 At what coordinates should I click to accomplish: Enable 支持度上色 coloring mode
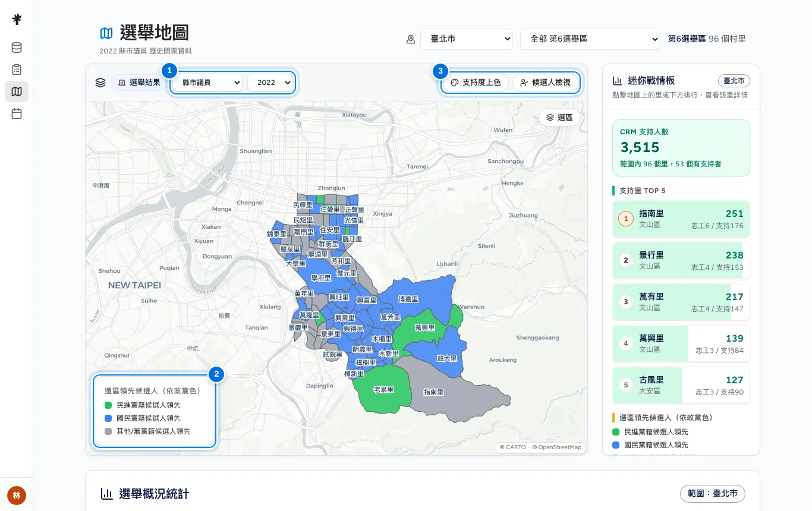pos(476,83)
